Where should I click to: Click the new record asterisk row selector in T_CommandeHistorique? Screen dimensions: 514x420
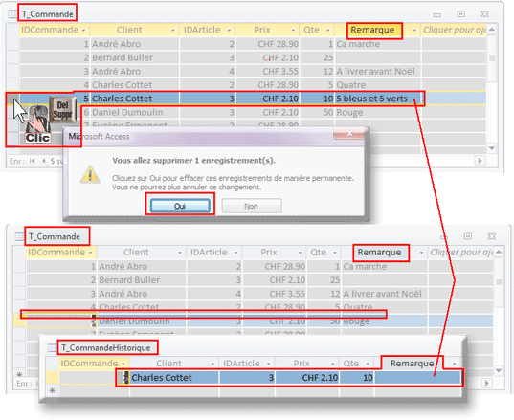click(52, 390)
